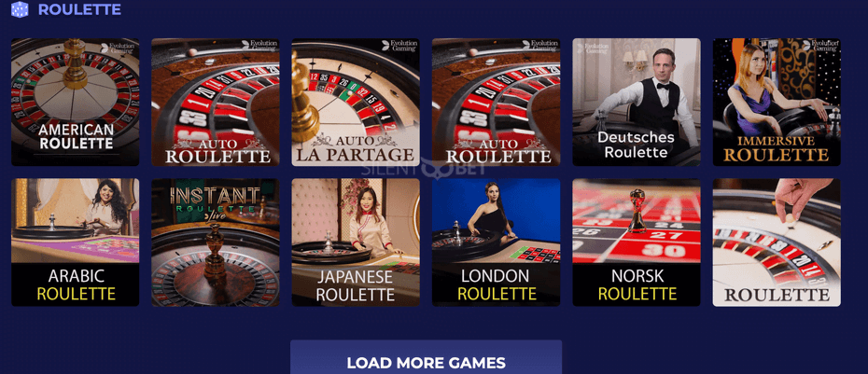
Task: Select the plain Roulette game tile
Action: pos(777,242)
